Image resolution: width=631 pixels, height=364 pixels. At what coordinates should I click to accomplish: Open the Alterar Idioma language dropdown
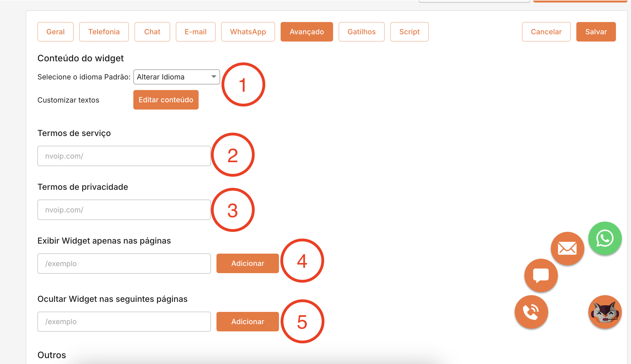coord(177,77)
